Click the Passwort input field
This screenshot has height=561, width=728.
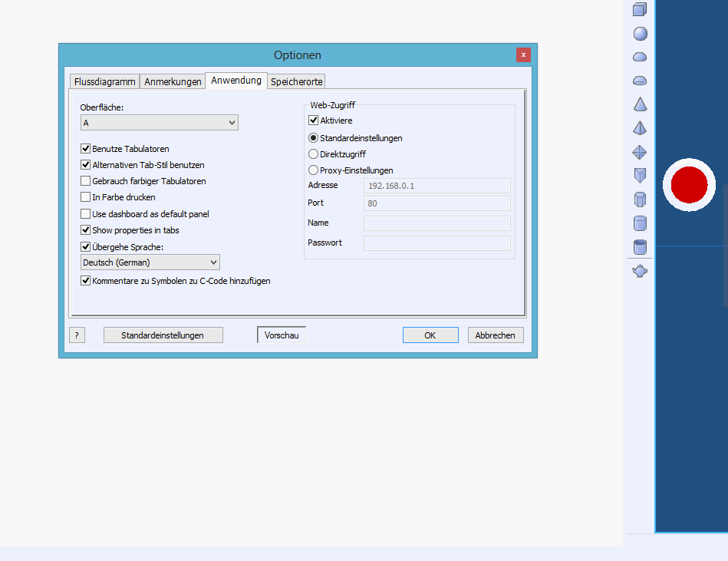(437, 243)
